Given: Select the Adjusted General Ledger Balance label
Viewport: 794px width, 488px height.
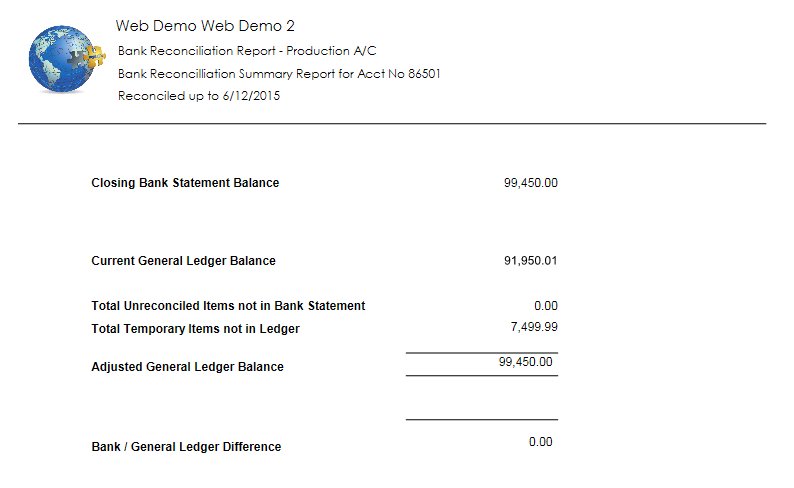Looking at the screenshot, I should click(187, 367).
